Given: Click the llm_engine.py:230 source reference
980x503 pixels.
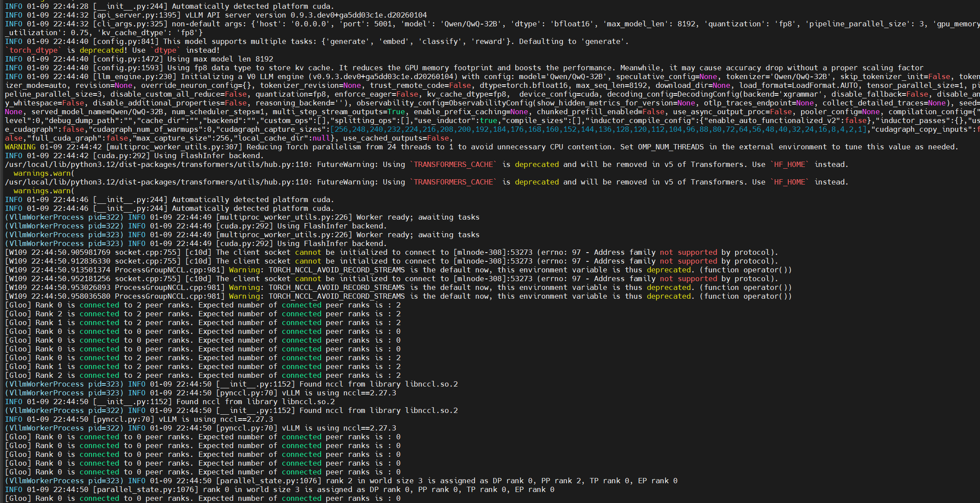Looking at the screenshot, I should coord(134,76).
